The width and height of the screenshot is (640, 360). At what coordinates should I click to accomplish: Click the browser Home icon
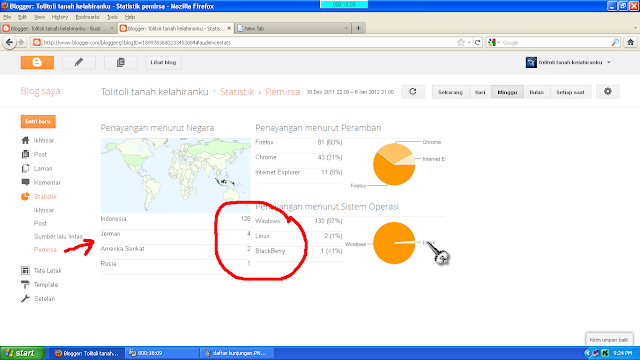(x=630, y=42)
